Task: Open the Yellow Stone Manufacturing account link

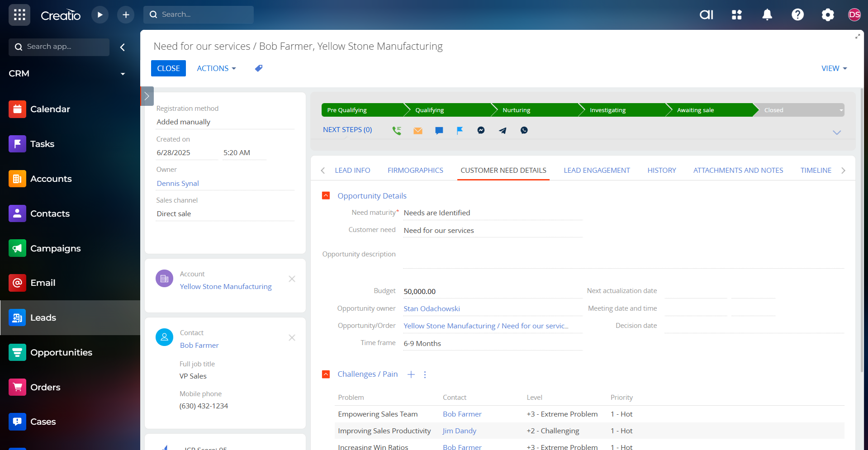Action: [226, 286]
